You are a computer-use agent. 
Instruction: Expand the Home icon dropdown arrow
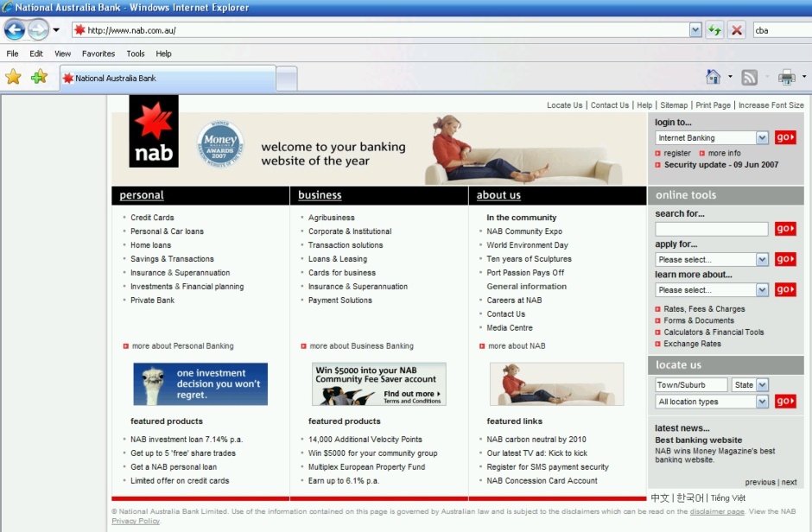[x=730, y=77]
